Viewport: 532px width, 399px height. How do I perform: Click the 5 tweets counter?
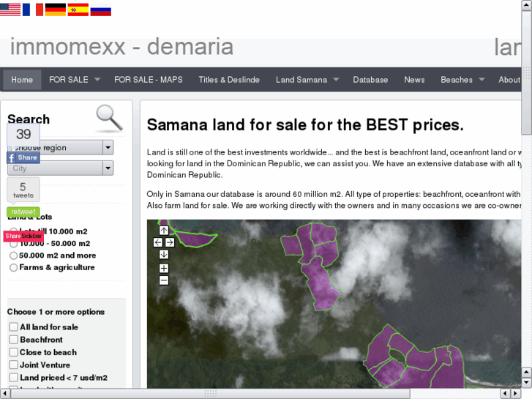tap(23, 190)
